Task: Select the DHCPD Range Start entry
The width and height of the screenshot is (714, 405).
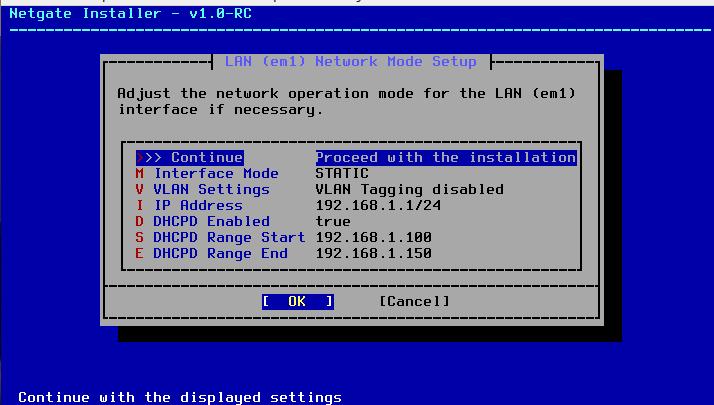Action: pyautogui.click(x=229, y=237)
